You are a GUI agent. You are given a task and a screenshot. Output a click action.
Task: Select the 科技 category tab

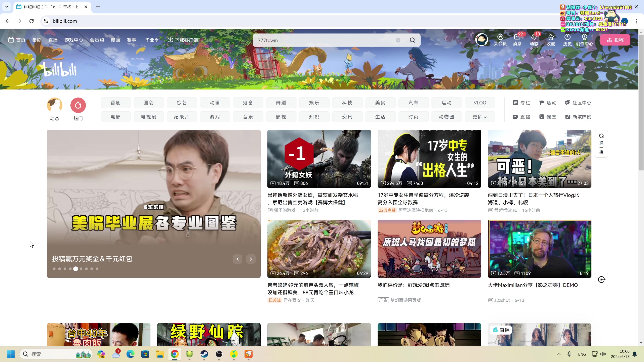point(347,103)
